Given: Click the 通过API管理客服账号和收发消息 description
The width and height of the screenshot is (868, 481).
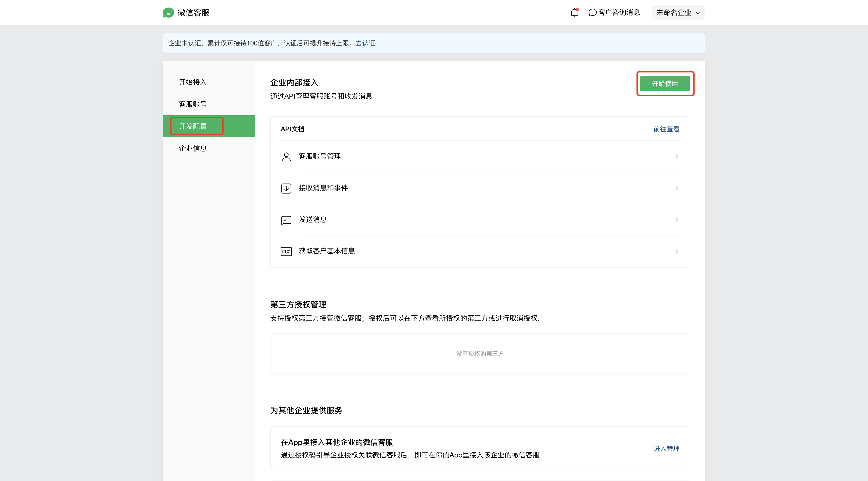Looking at the screenshot, I should pos(321,96).
